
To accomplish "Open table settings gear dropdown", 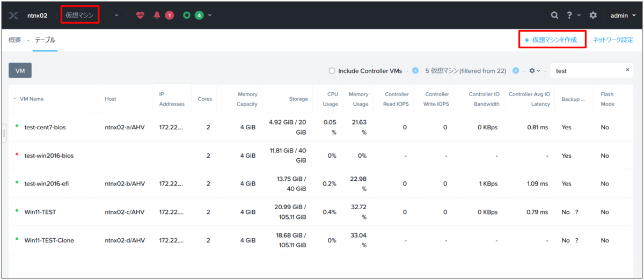I will pyautogui.click(x=535, y=71).
